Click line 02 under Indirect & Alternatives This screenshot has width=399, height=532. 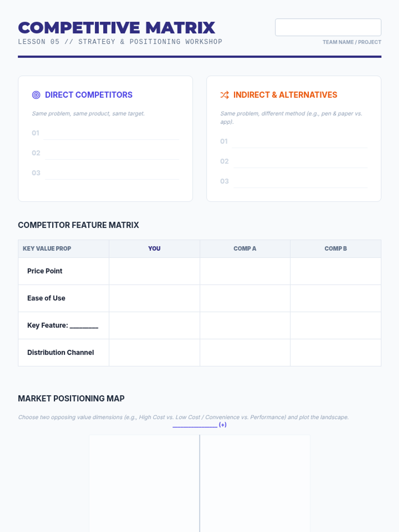pyautogui.click(x=300, y=162)
